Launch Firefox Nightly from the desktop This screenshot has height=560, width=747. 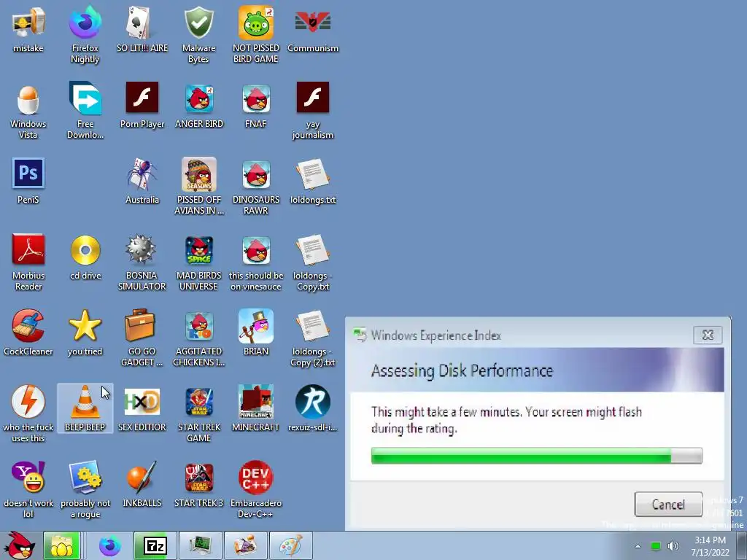click(85, 34)
